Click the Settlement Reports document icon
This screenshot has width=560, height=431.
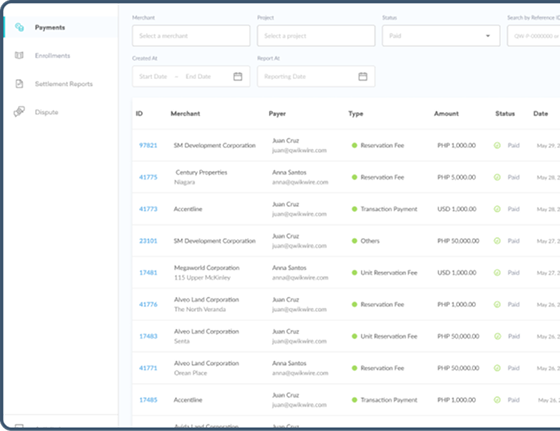click(x=19, y=84)
